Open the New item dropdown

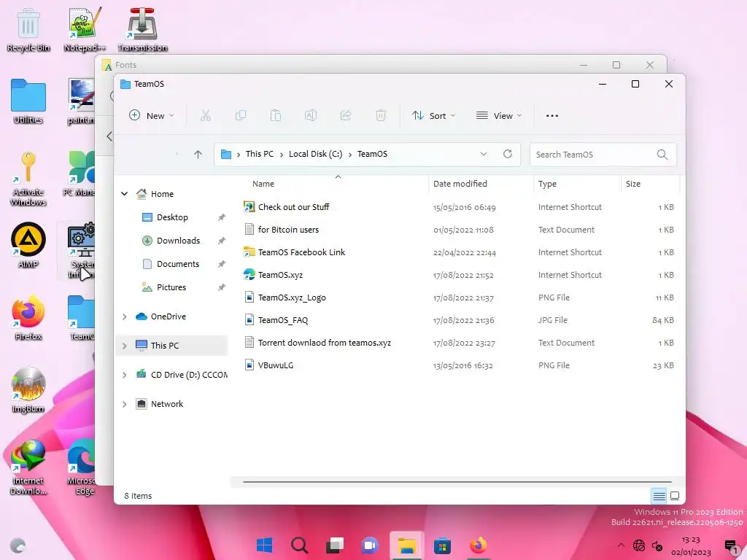tap(152, 116)
